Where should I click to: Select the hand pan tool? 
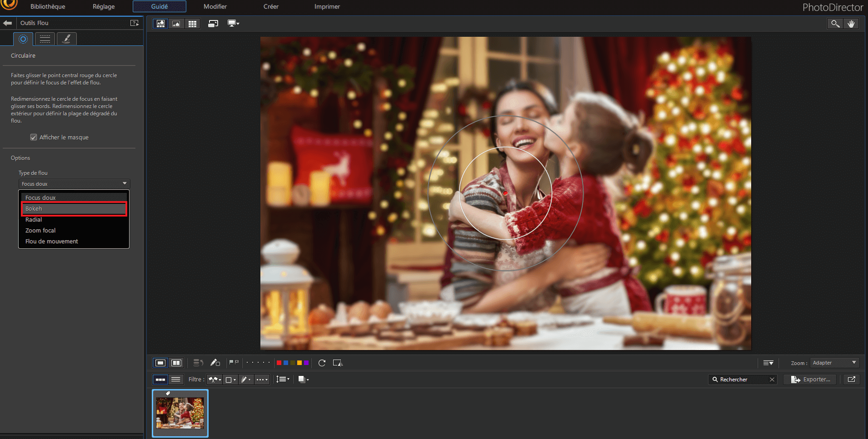851,24
